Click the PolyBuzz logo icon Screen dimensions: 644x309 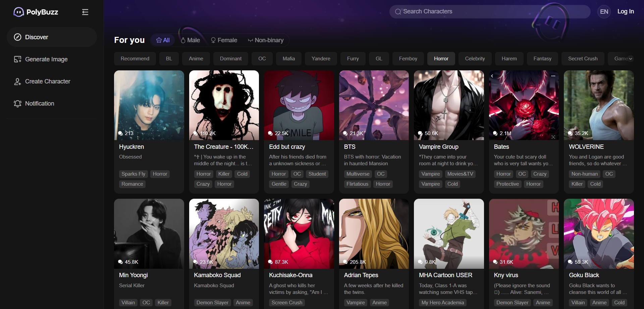(x=18, y=12)
